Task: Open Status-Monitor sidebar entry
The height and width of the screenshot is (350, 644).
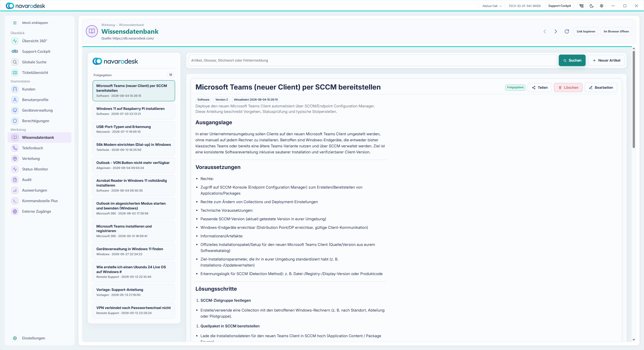Action: pos(39,169)
